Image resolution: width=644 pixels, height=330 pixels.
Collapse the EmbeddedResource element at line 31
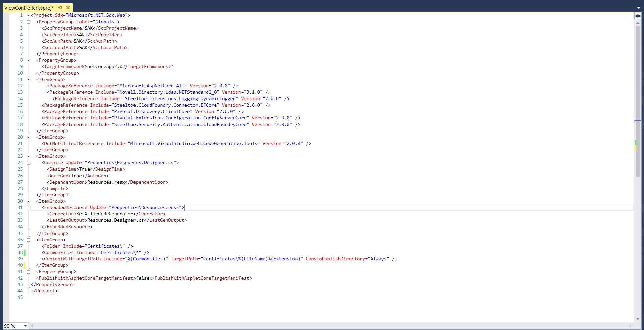coord(29,207)
